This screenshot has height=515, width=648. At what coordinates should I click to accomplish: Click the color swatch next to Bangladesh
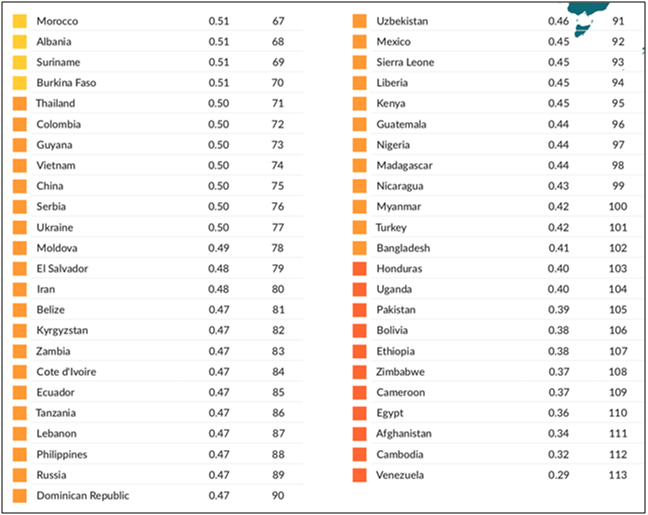point(359,248)
